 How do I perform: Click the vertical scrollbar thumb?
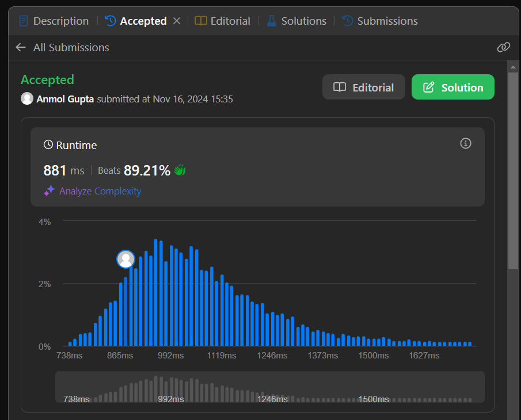pyautogui.click(x=513, y=171)
